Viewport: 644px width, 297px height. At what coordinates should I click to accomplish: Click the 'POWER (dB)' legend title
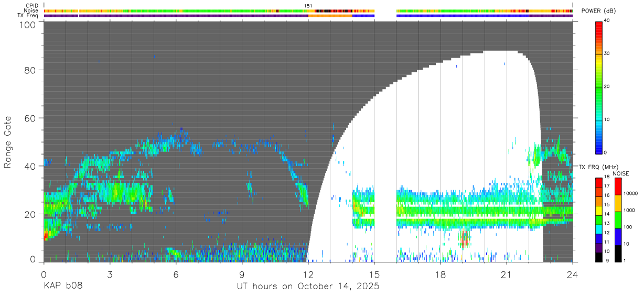599,11
